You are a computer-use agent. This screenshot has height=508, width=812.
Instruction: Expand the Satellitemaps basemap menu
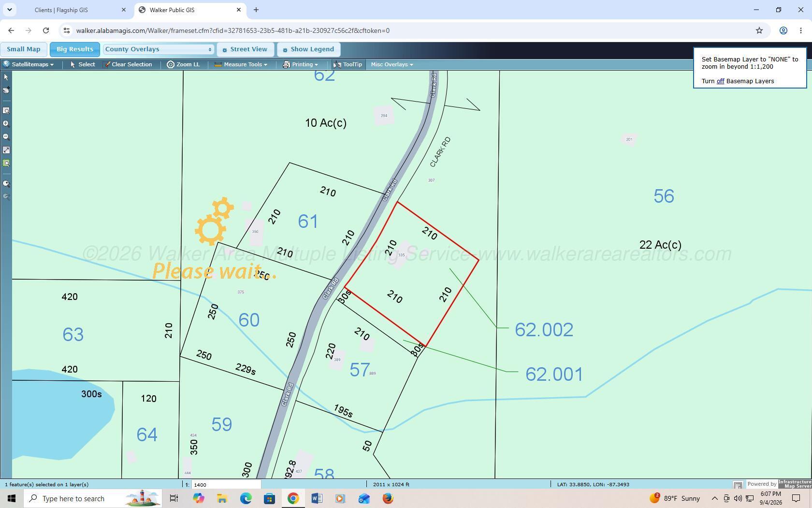[29, 64]
